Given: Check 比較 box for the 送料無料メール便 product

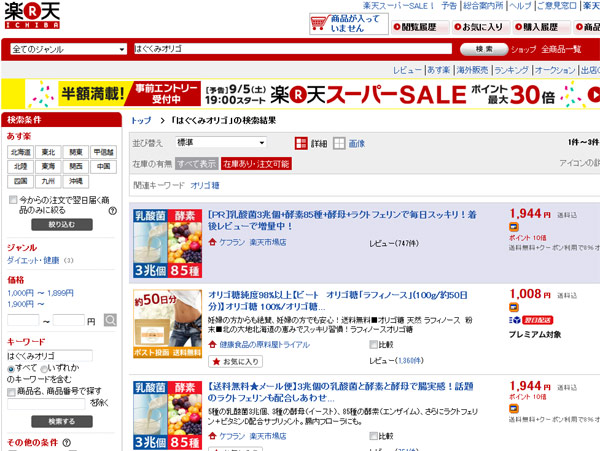Looking at the screenshot, I should [x=373, y=436].
